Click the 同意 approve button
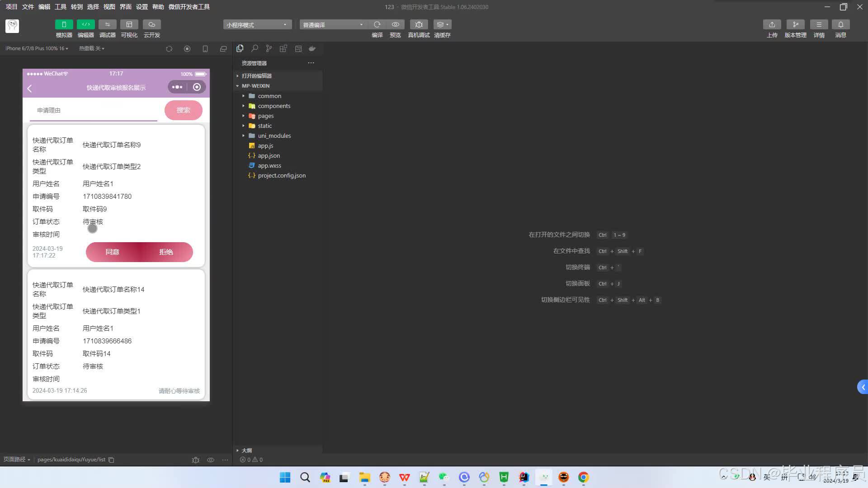The image size is (868, 488). coord(113,252)
